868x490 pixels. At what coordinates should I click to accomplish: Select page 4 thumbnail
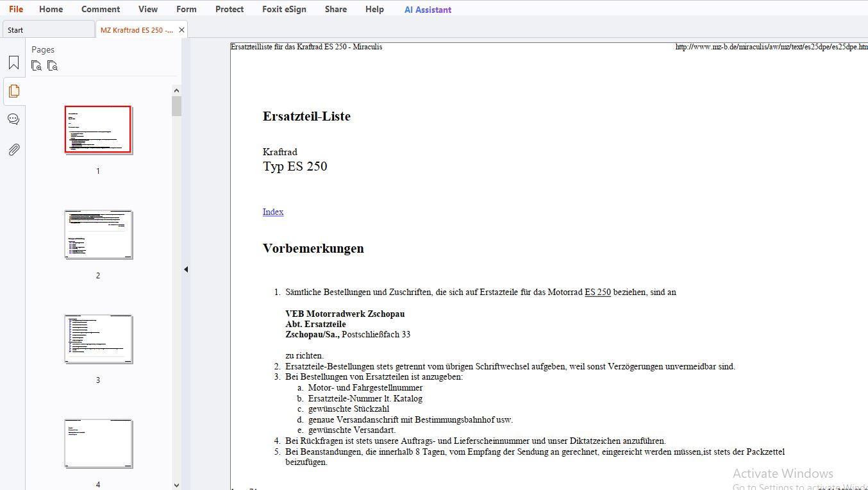[98, 443]
